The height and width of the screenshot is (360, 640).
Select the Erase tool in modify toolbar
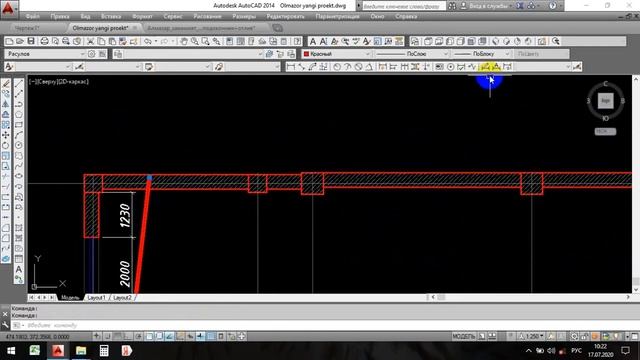click(6, 84)
